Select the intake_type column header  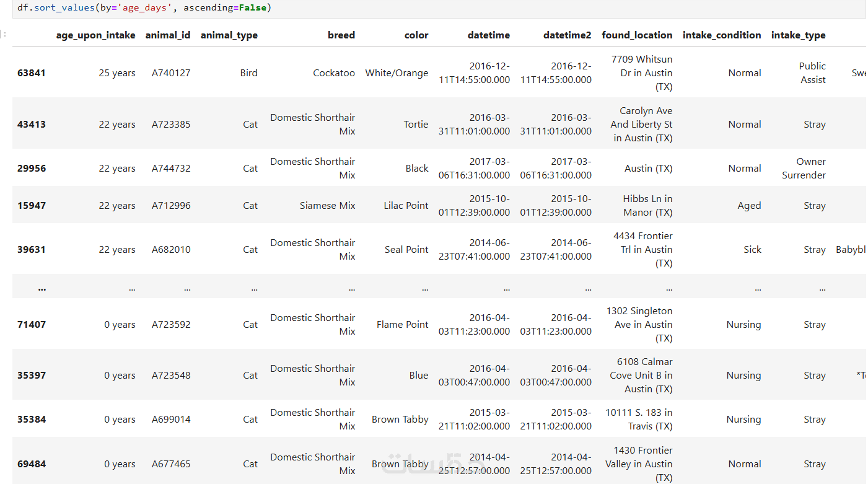click(x=798, y=35)
